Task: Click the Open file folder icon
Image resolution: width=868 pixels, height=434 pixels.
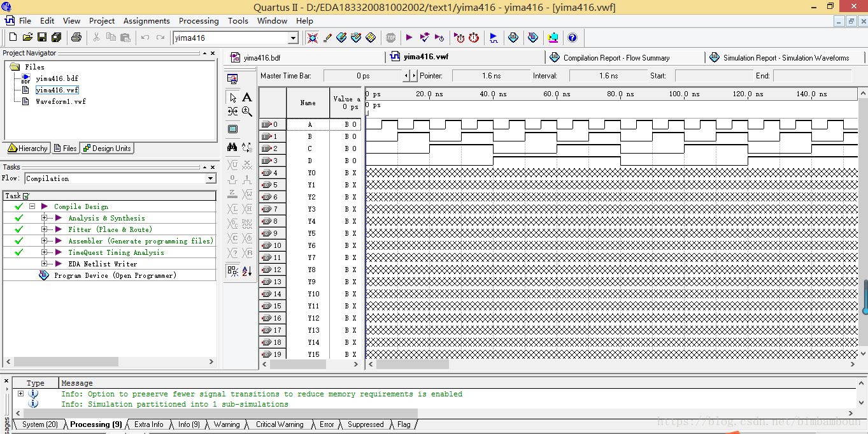Action: click(27, 38)
